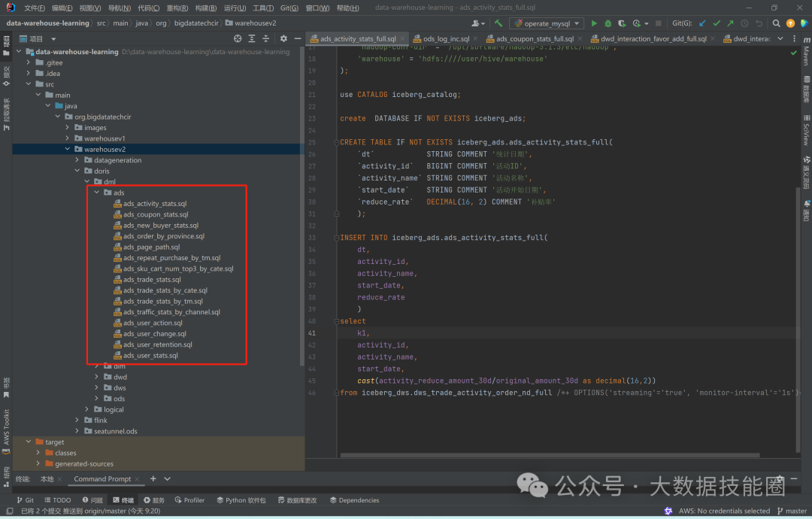Open ads_trade_stats.sql in project tree
This screenshot has height=519, width=812.
click(x=152, y=280)
